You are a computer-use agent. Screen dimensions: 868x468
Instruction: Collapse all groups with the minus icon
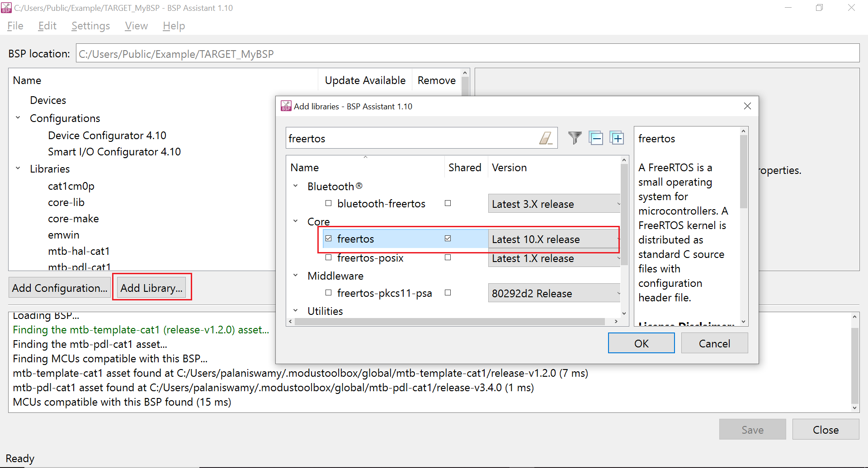(x=596, y=138)
